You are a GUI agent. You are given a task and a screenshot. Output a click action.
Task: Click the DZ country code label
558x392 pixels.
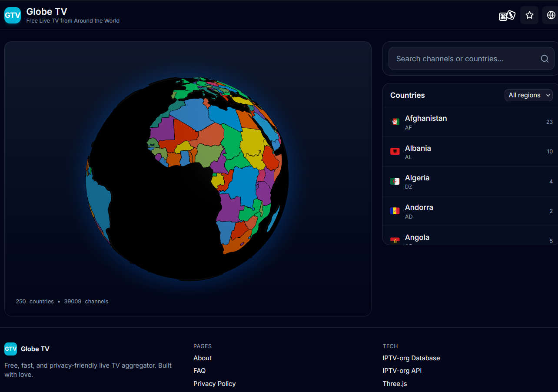[x=409, y=187]
